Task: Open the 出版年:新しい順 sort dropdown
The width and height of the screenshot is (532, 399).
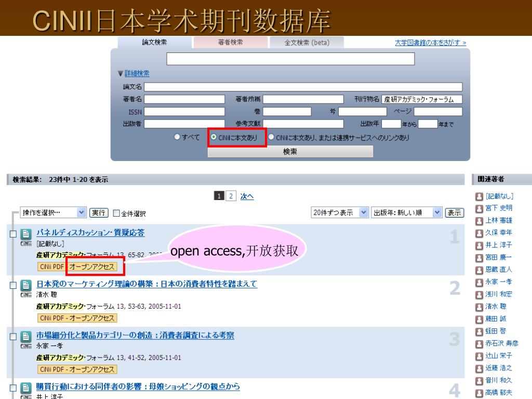Action: pos(407,212)
